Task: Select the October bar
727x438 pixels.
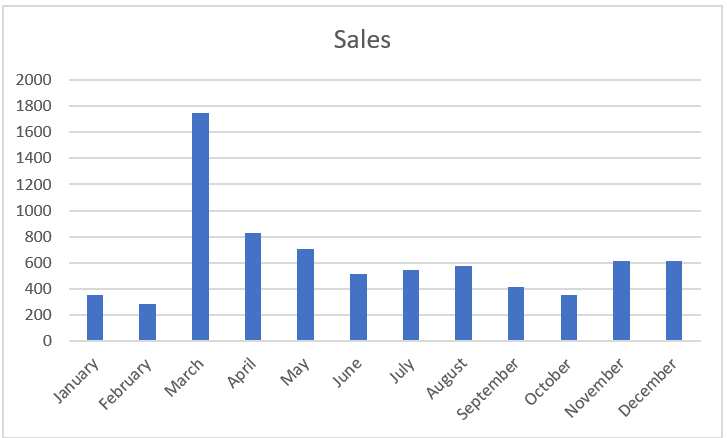Action: tap(569, 317)
